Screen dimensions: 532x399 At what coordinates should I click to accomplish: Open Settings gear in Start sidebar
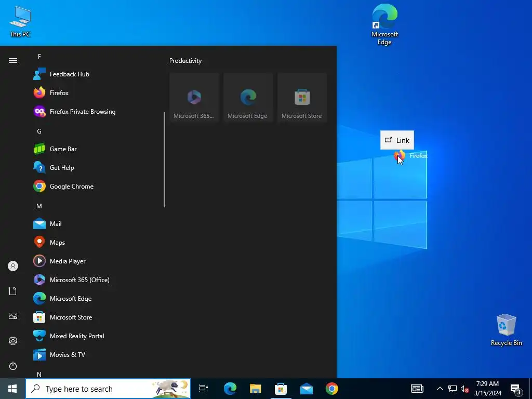coord(13,341)
